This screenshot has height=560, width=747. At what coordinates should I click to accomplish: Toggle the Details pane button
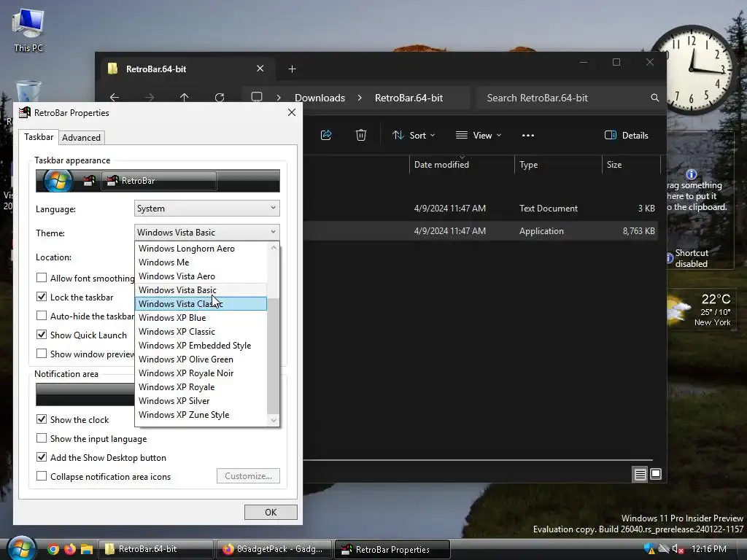coord(626,135)
